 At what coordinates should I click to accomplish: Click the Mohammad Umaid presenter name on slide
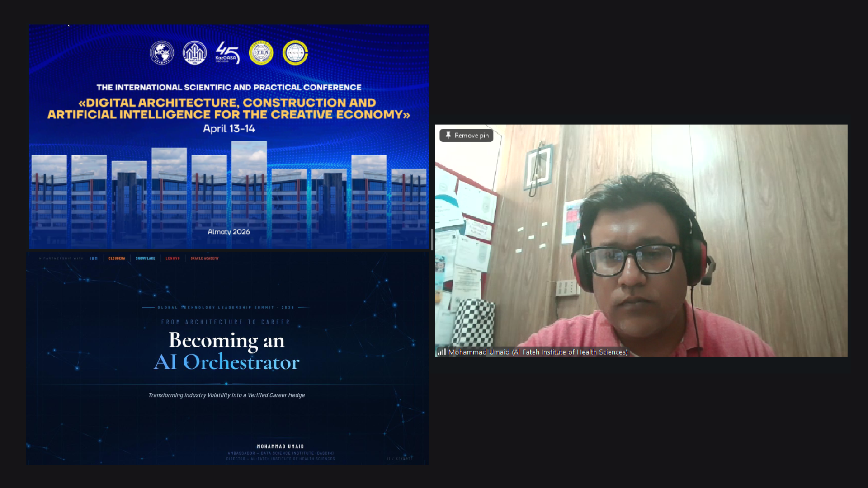tap(280, 446)
